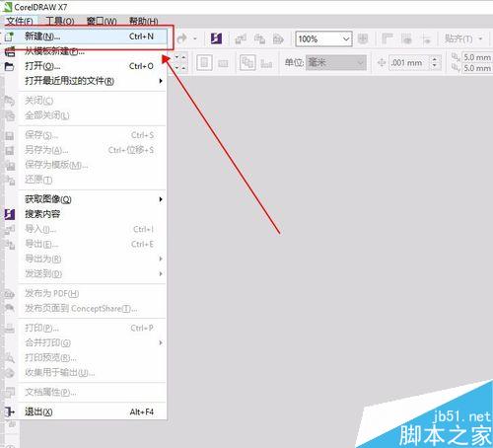Screen dimensions: 493x448
Task: Expand the 发送到(D) submenu
Action: click(x=86, y=273)
